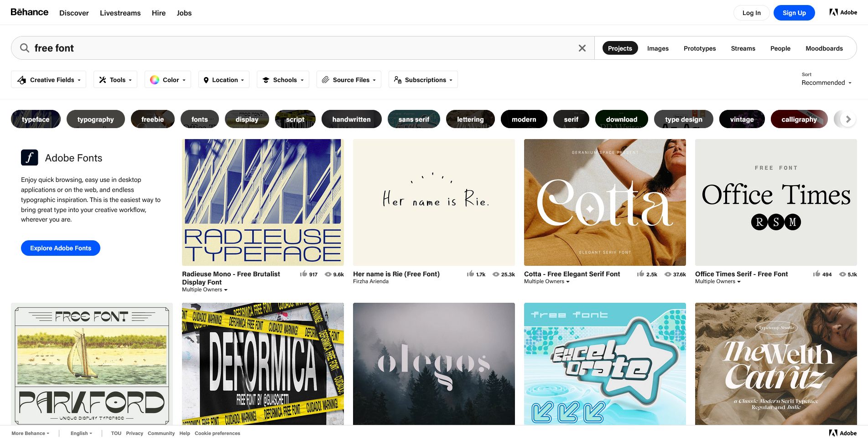Click the search magnifier icon
Image resolution: width=868 pixels, height=440 pixels.
25,48
